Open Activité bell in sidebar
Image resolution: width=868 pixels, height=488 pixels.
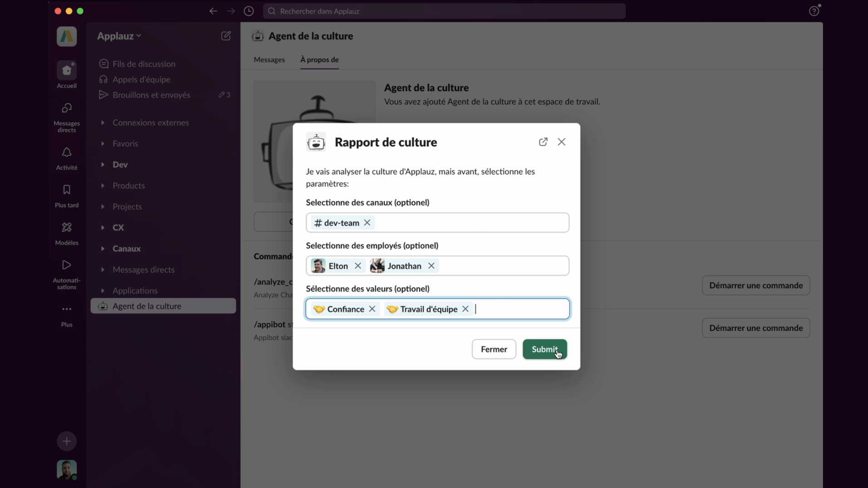click(67, 153)
